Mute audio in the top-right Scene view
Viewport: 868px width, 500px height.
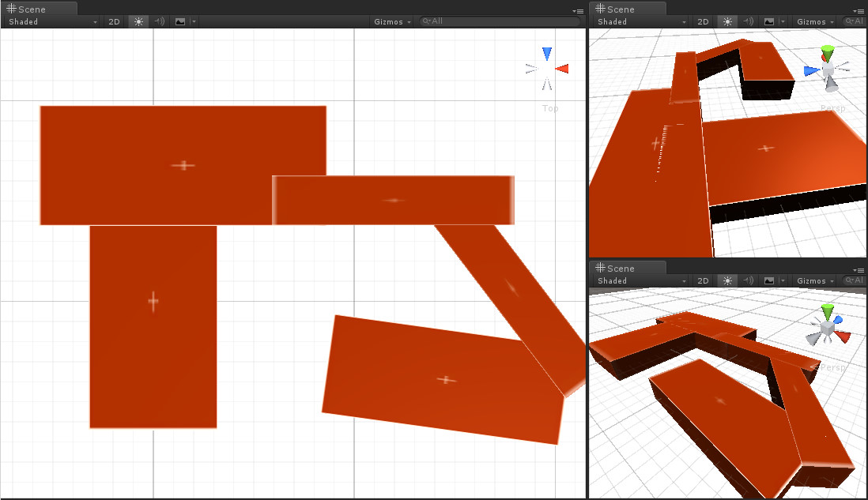tap(747, 21)
